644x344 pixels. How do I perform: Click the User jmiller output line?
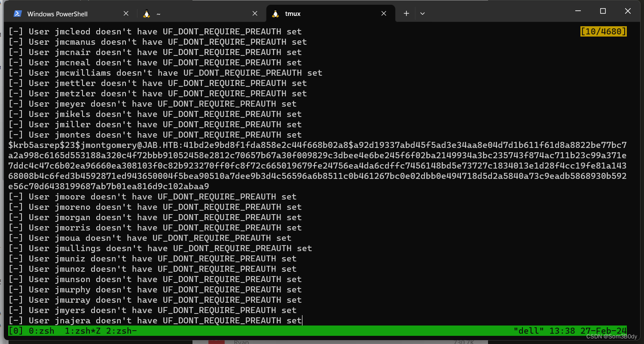click(155, 124)
